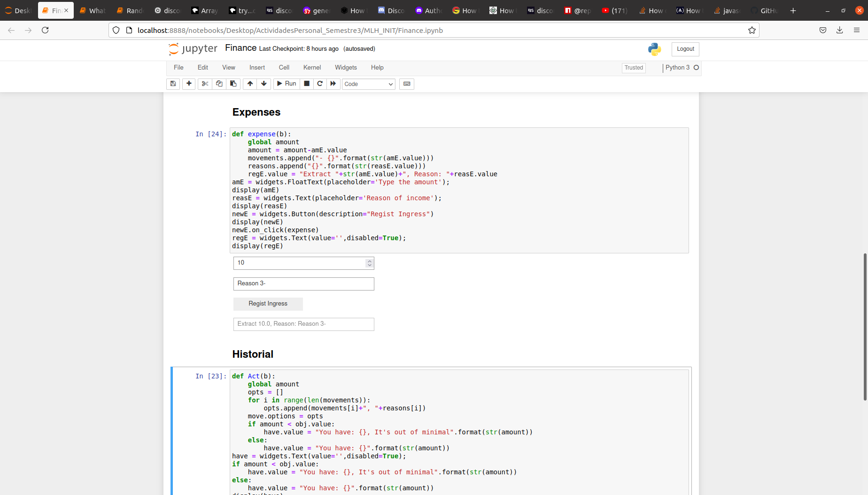The image size is (868, 495).
Task: Click the Regist Ingress button
Action: pyautogui.click(x=268, y=304)
